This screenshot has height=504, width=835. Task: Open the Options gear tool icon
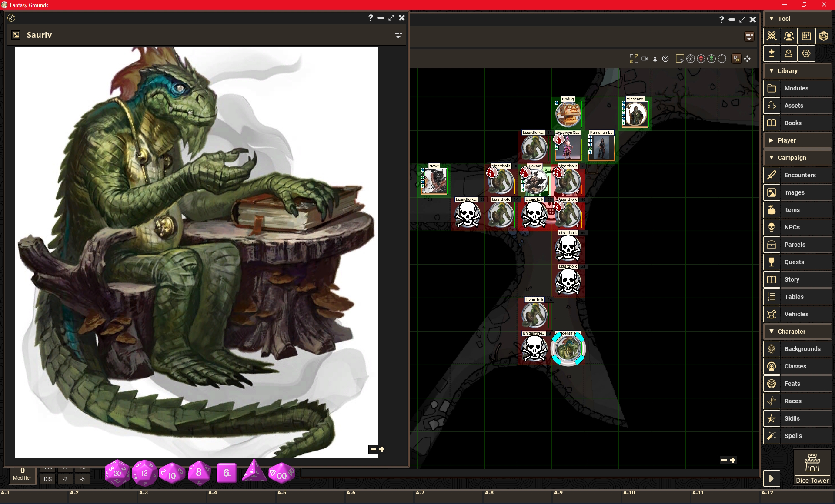pyautogui.click(x=806, y=53)
